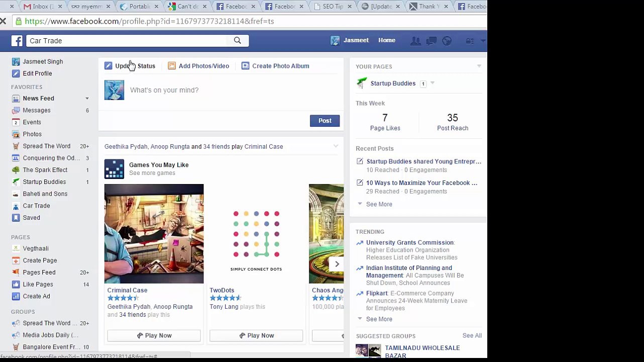Open The Spark Effect in Favorites

(45, 170)
